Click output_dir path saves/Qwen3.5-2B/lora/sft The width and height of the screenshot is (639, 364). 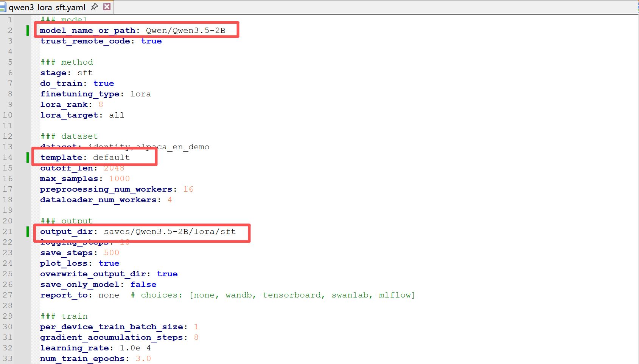click(170, 232)
